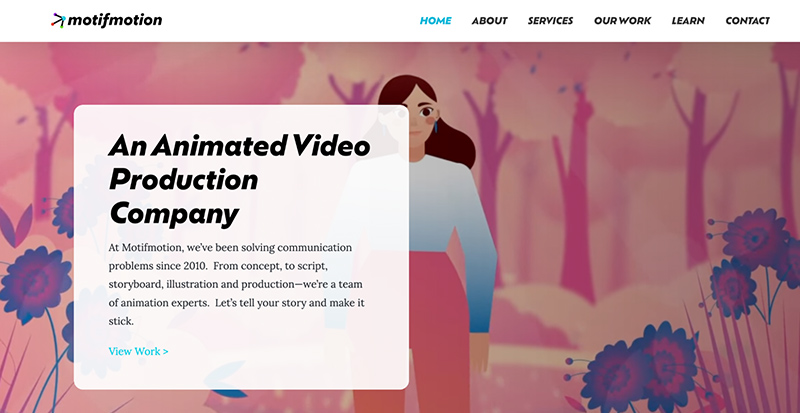
Task: Click the woman's white sleeve arm
Action: tap(477, 245)
